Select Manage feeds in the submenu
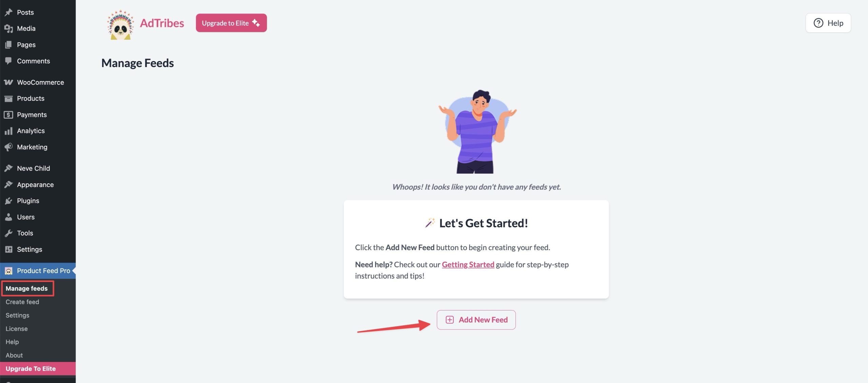 point(27,288)
